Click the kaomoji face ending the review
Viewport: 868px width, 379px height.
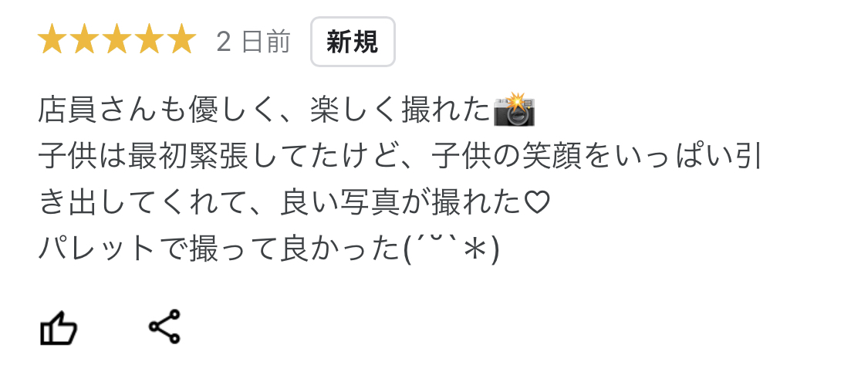(x=452, y=250)
